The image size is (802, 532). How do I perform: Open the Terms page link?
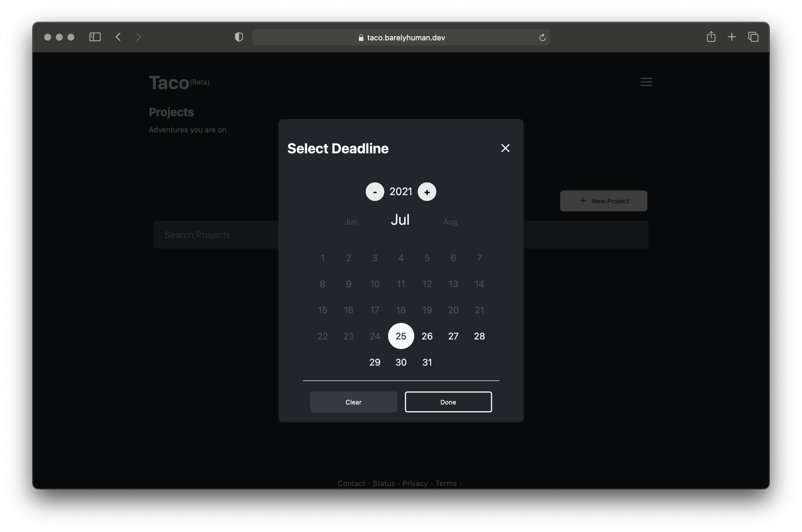(446, 483)
